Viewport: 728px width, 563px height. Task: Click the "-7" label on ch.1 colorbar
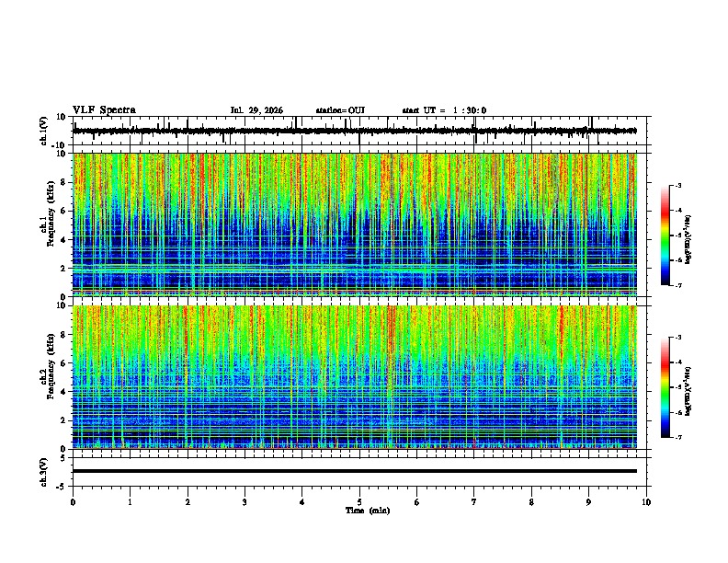[677, 285]
